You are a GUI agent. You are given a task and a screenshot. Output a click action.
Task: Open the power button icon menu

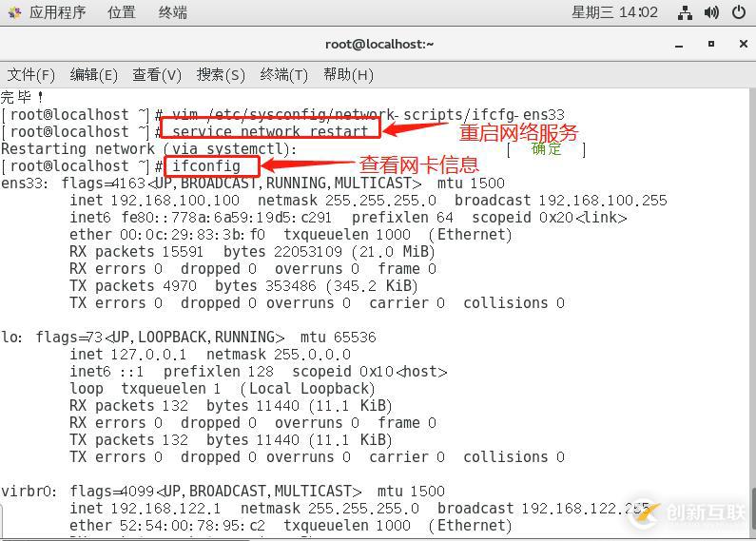(x=739, y=12)
